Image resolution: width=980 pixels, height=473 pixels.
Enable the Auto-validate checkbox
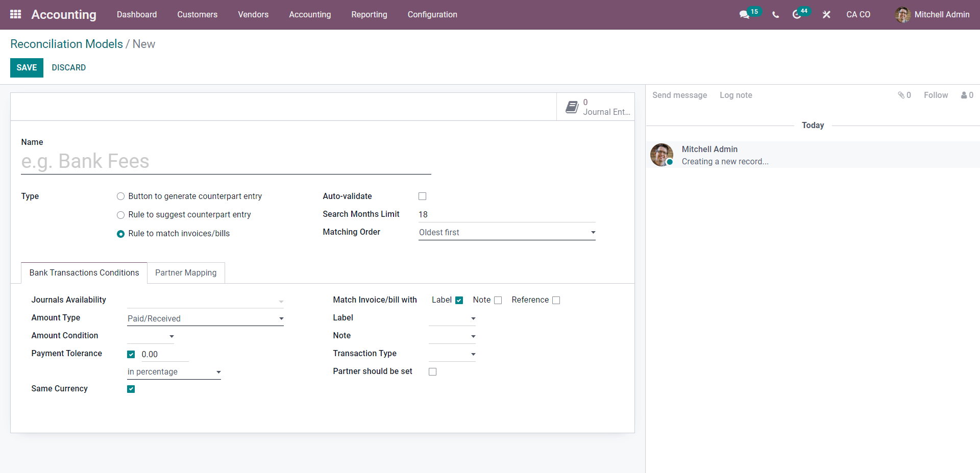point(422,196)
